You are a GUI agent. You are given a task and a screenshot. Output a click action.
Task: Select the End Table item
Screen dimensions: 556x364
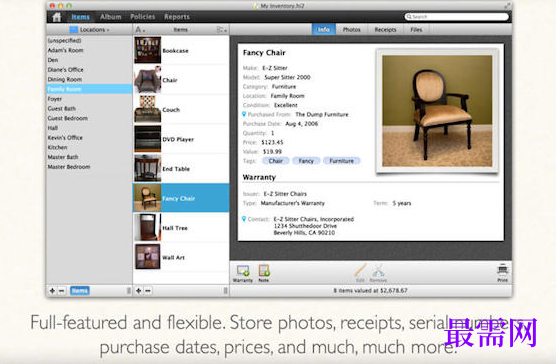[181, 169]
